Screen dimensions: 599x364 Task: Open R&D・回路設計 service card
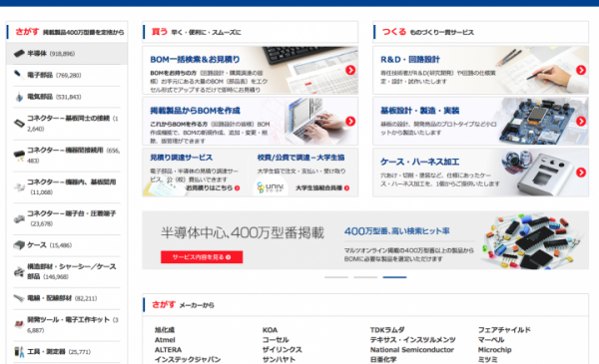pyautogui.click(x=480, y=70)
